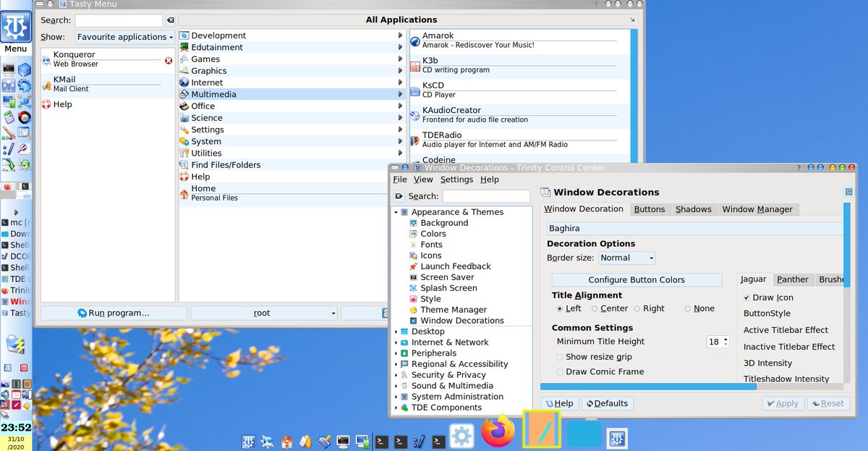Click the Configure Button Colors button

(x=637, y=280)
